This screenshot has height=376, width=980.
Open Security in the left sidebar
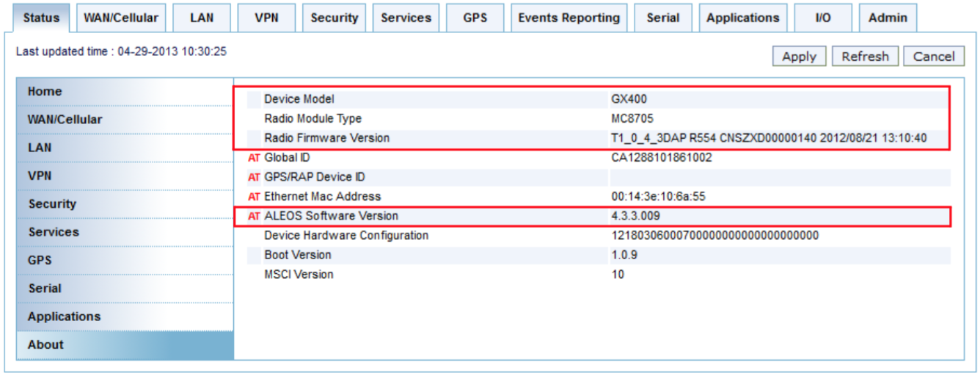(x=52, y=204)
